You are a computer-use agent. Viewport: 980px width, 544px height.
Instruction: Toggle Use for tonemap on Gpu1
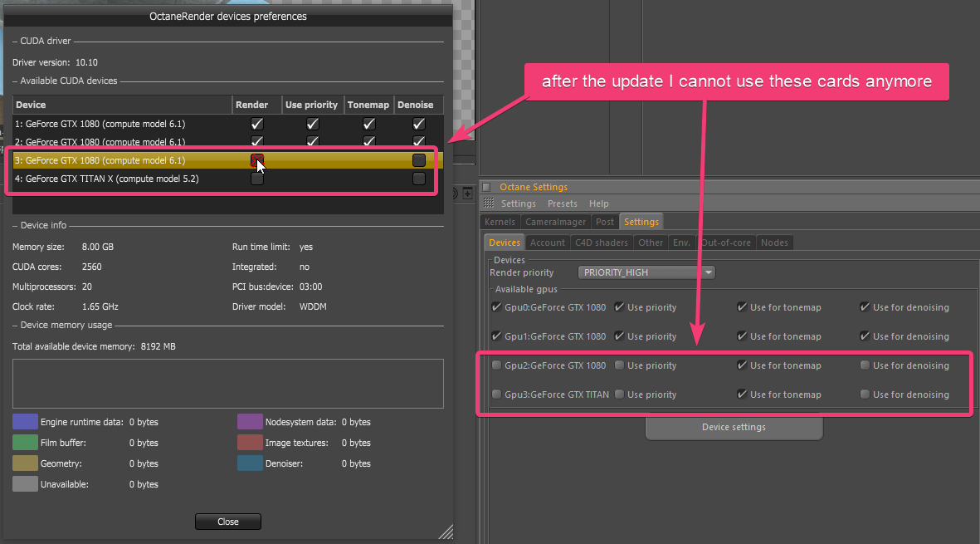(x=742, y=336)
